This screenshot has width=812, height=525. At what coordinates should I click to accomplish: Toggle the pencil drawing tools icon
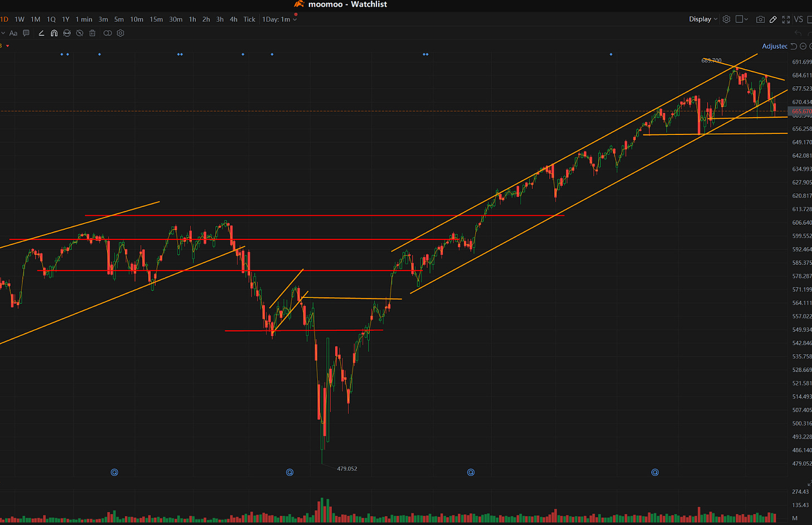coord(773,19)
